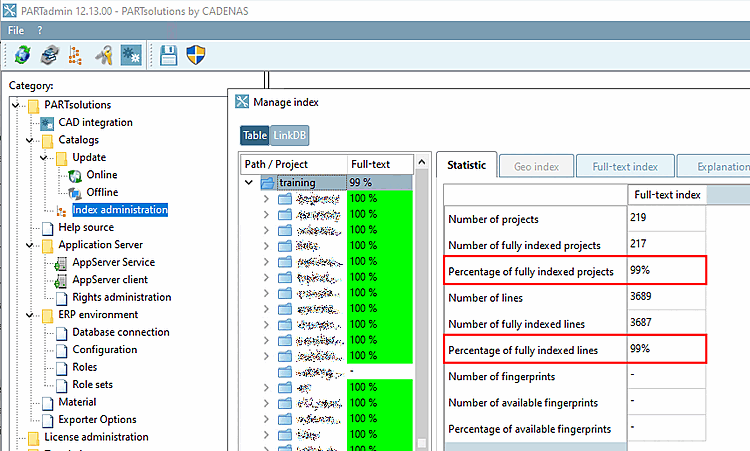The height and width of the screenshot is (451, 750).
Task: Collapse the Update tree node
Action: (x=44, y=158)
